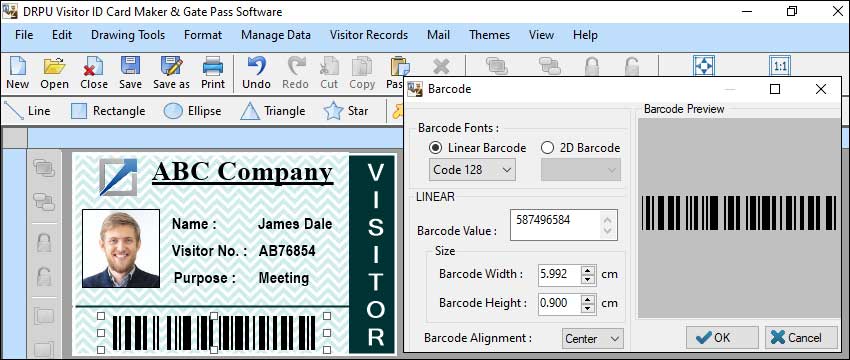This screenshot has height=360, width=850.
Task: Click the barcode preview image
Action: point(739,213)
